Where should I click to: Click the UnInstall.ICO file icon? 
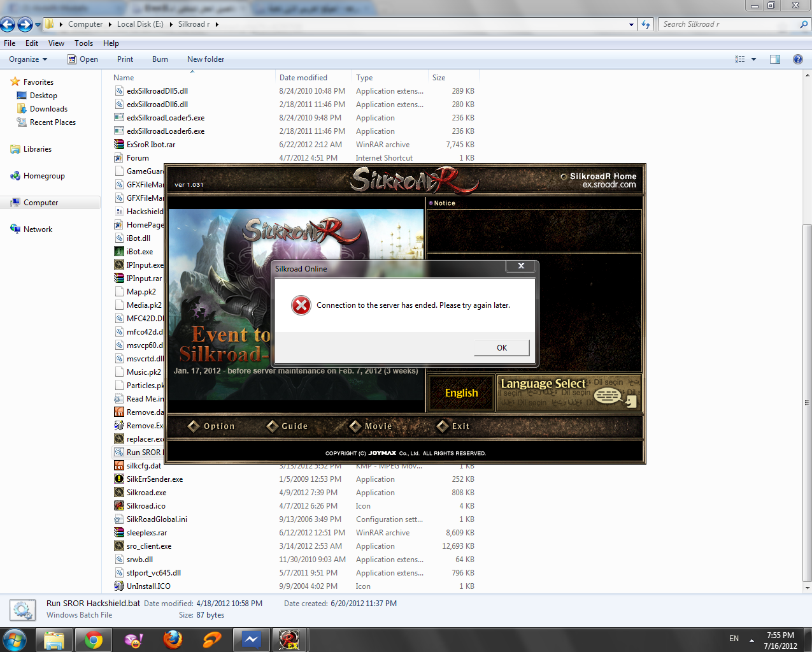coord(119,586)
